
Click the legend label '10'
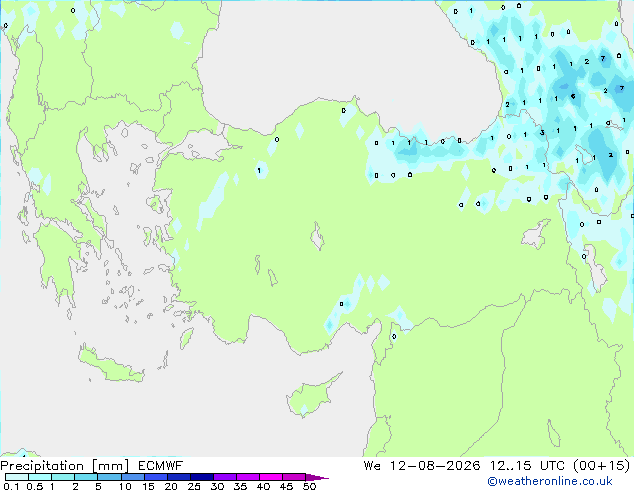coord(125,486)
